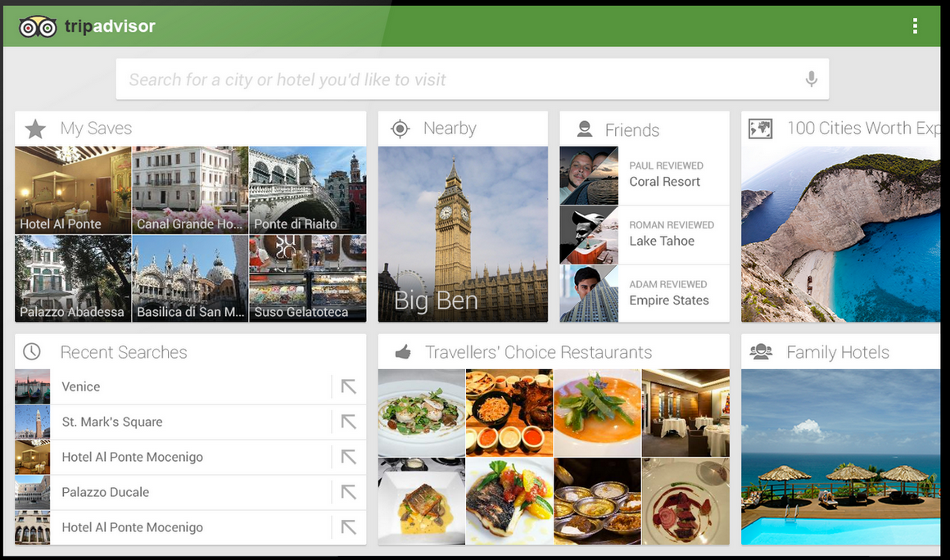Open the metal curry bowls restaurant photo
950x560 pixels.
597,501
